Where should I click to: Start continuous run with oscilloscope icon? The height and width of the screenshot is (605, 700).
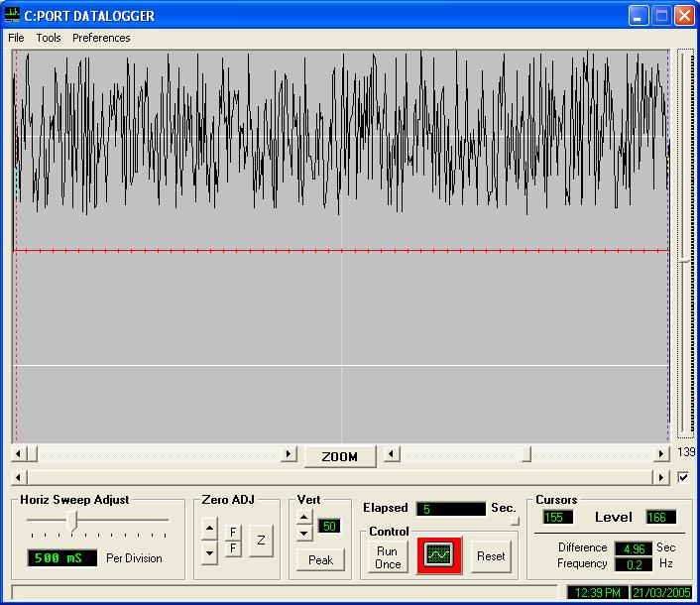click(437, 555)
